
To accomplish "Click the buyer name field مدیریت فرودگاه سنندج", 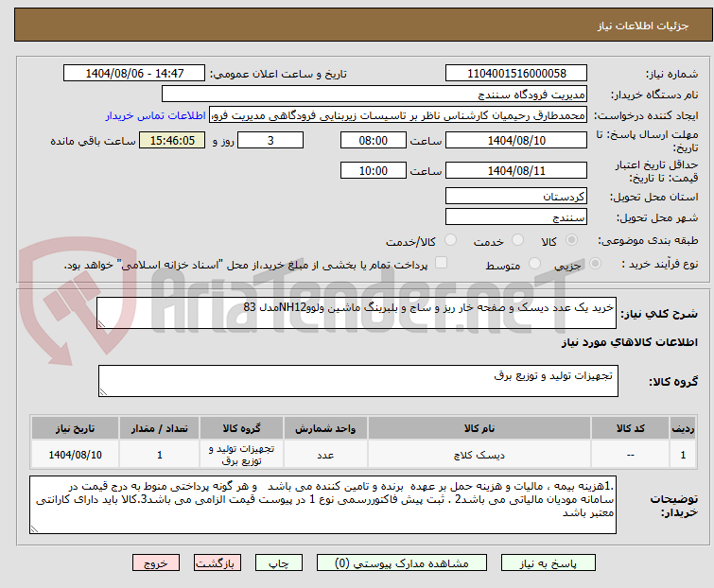I will point(374,95).
